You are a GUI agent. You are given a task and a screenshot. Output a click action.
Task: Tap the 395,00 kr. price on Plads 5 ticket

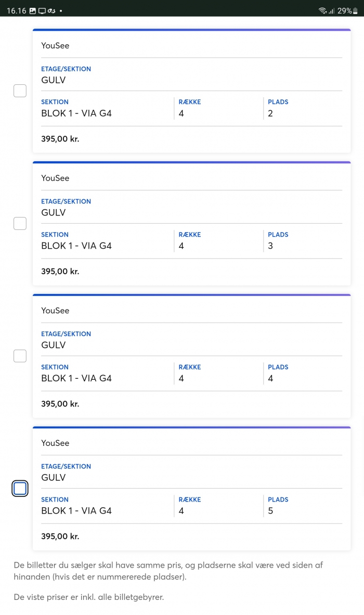coord(60,536)
